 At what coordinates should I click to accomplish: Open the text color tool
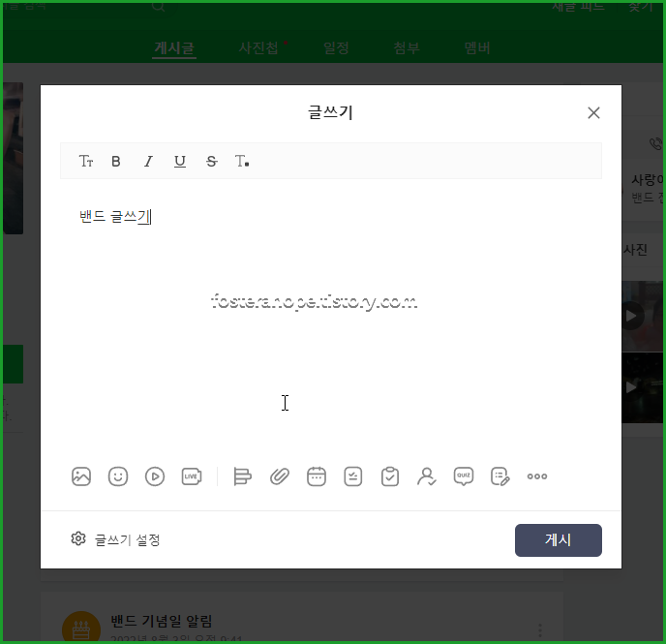(242, 162)
